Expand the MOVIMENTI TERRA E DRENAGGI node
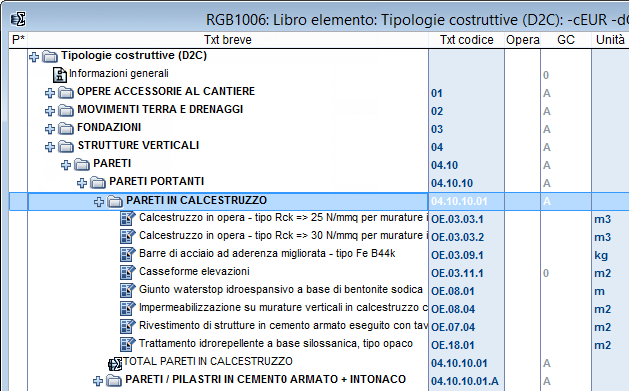The width and height of the screenshot is (629, 391). 50,111
